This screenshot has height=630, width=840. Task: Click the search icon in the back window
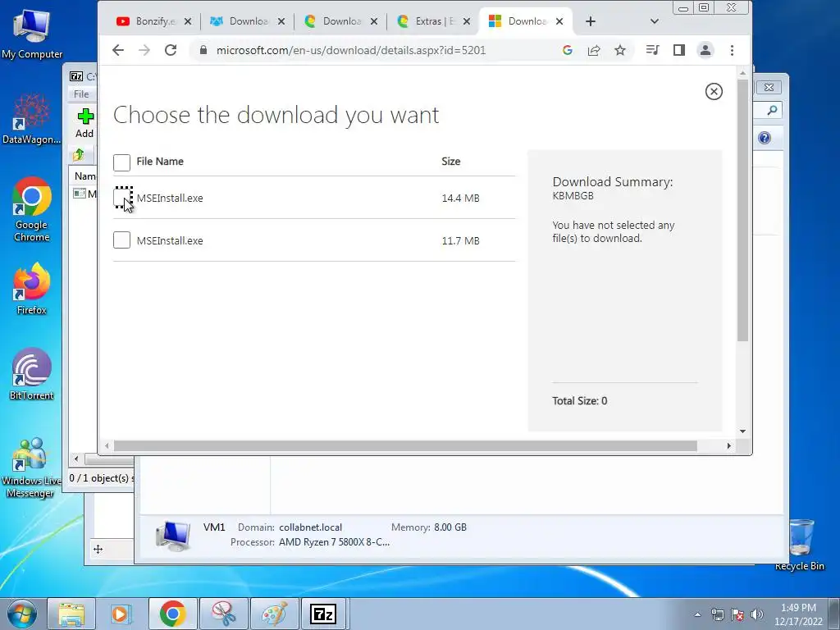coord(772,111)
